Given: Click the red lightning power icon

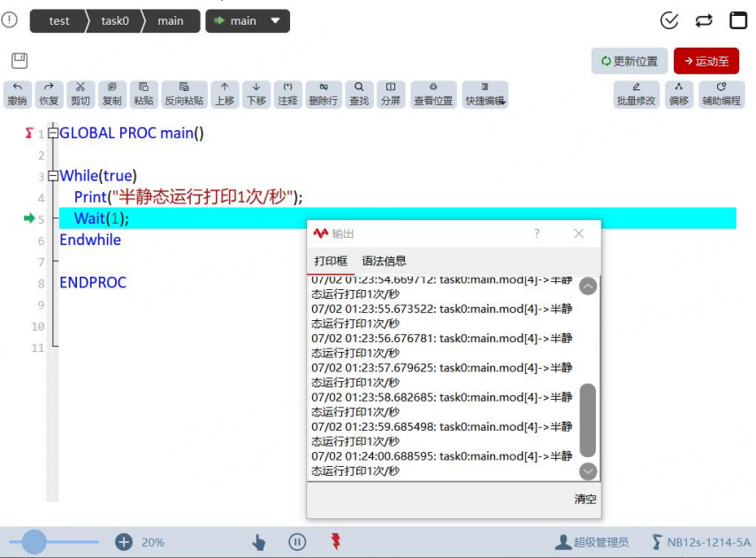Looking at the screenshot, I should pyautogui.click(x=336, y=541).
